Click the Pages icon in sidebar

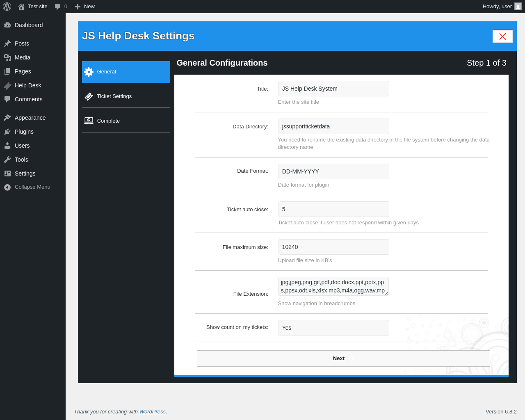pos(7,71)
